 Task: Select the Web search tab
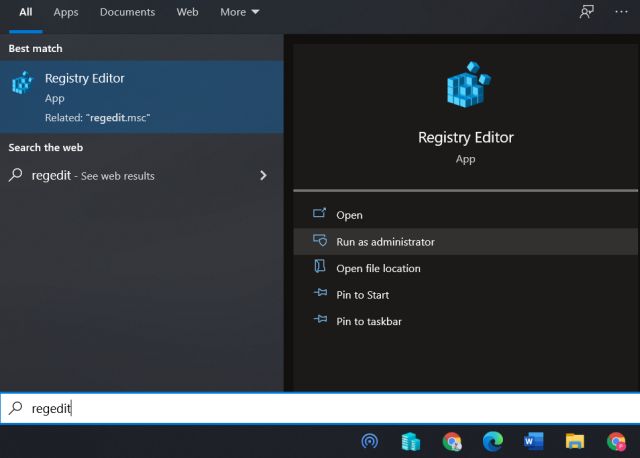(187, 12)
